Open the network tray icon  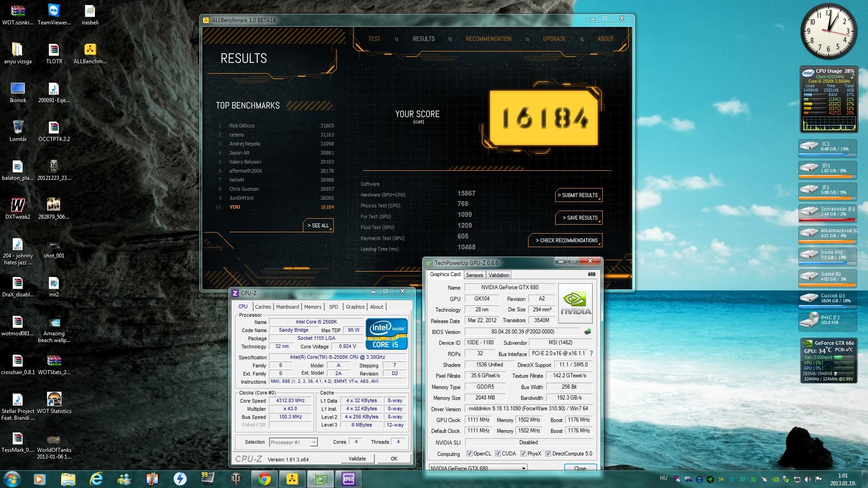point(797,479)
